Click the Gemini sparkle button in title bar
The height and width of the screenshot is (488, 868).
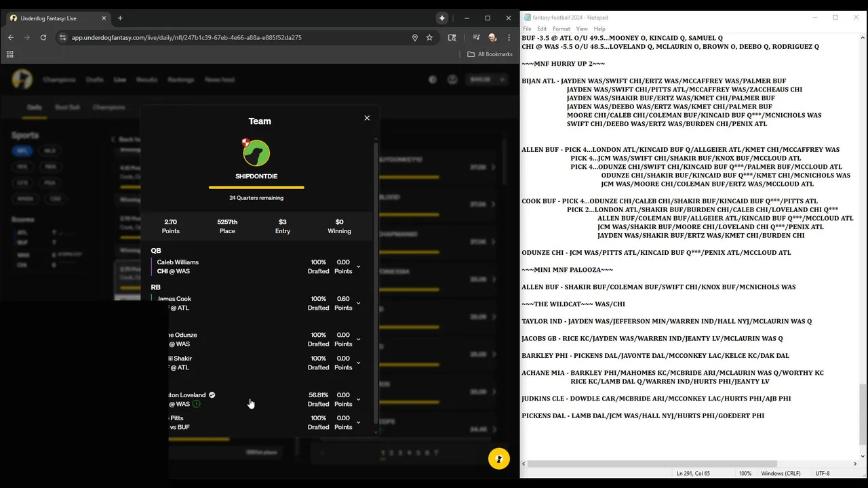coord(442,18)
